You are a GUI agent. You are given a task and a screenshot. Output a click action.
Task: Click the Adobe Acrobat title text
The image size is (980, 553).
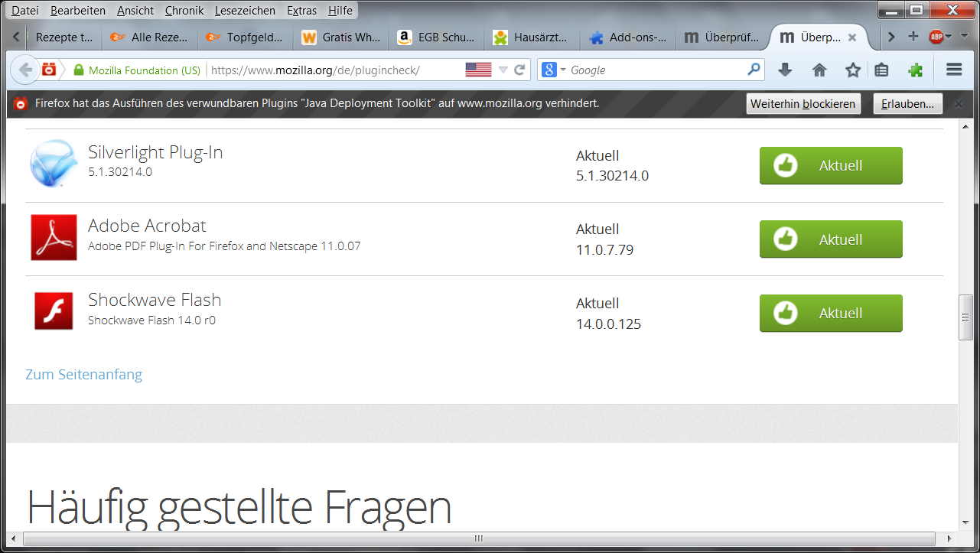(147, 226)
